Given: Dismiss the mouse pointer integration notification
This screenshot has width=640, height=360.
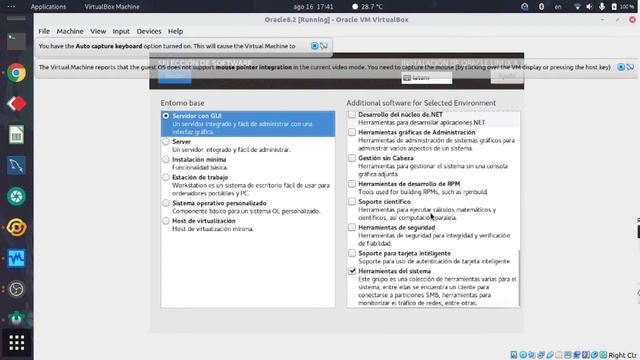Looking at the screenshot, I should click(621, 67).
